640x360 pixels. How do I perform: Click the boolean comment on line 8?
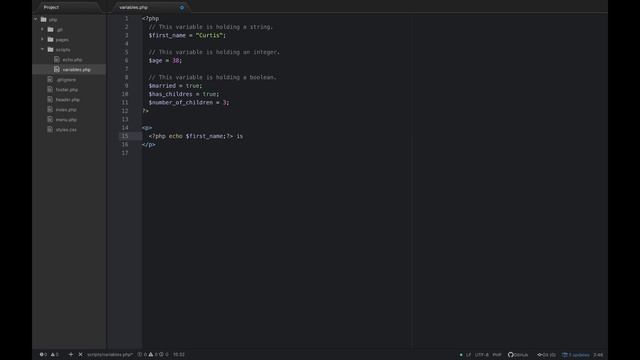point(213,77)
